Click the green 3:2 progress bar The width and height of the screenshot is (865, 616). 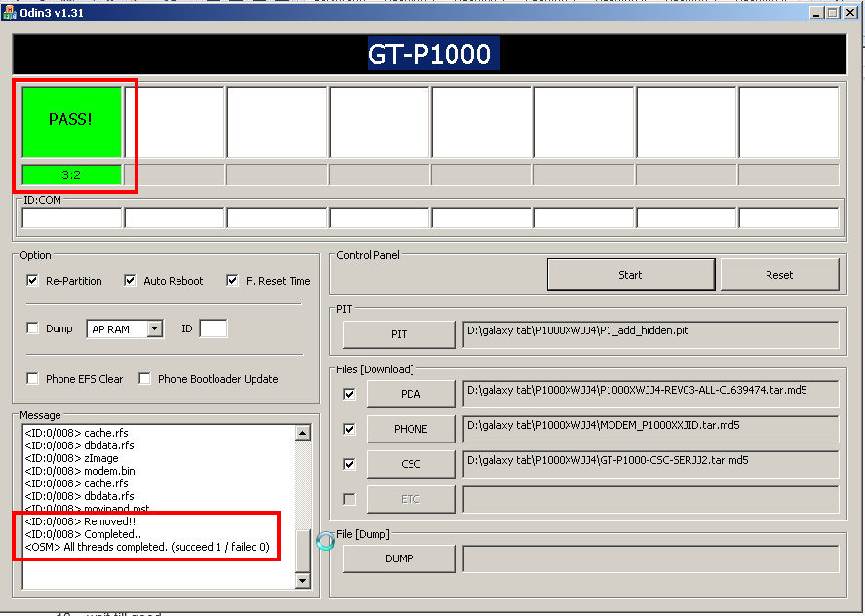[72, 174]
